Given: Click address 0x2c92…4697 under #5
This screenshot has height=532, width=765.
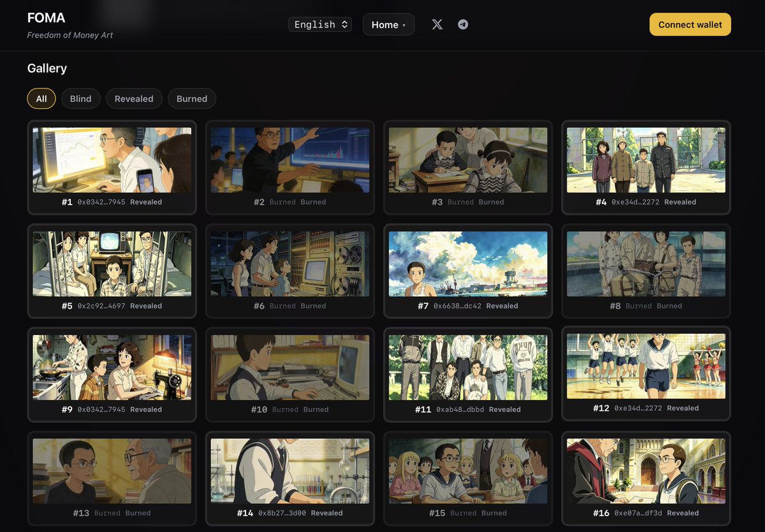Looking at the screenshot, I should click(101, 306).
